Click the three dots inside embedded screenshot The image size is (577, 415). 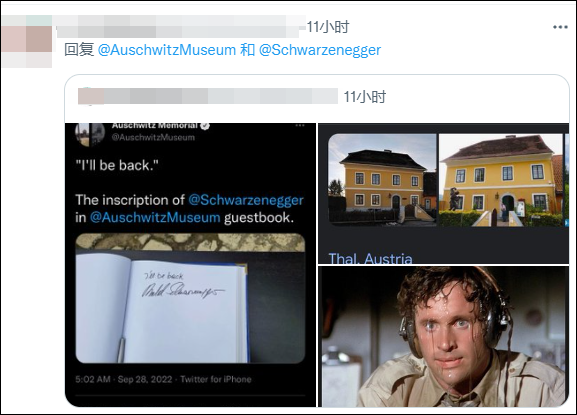(300, 126)
